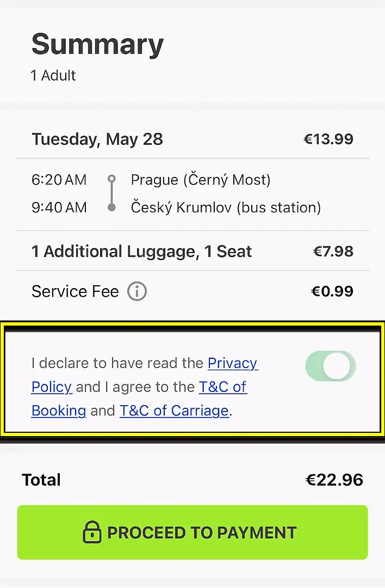Click the Summary heading
The width and height of the screenshot is (385, 588).
[x=97, y=45]
